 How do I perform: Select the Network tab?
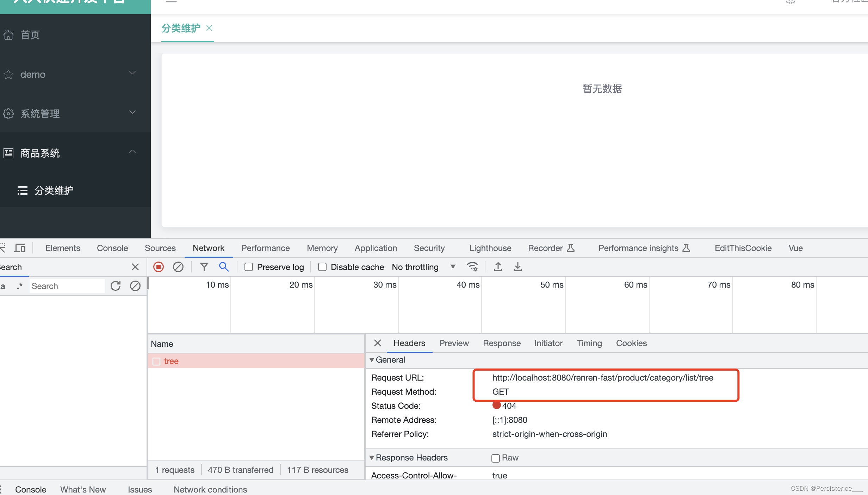[x=209, y=248]
